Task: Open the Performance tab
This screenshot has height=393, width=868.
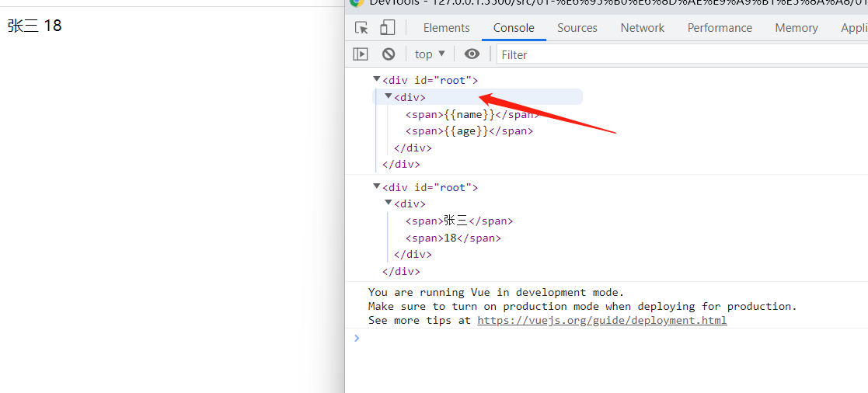Action: coord(720,28)
